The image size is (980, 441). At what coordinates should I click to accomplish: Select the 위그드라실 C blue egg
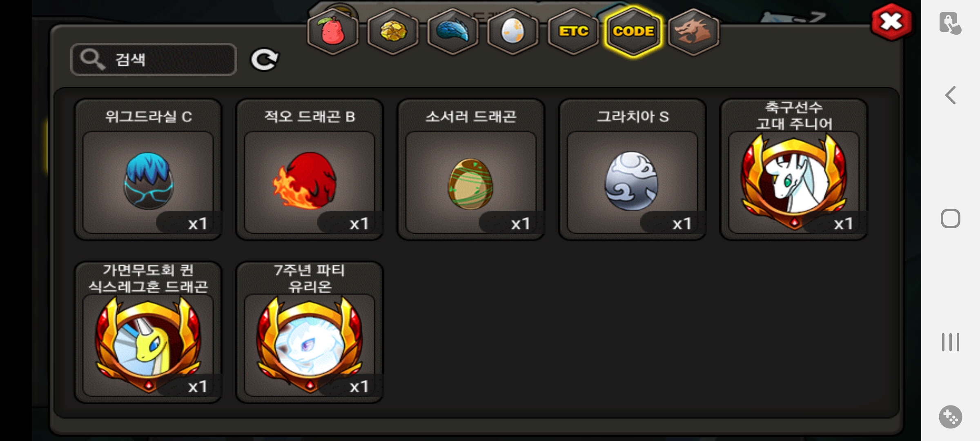coord(148,169)
